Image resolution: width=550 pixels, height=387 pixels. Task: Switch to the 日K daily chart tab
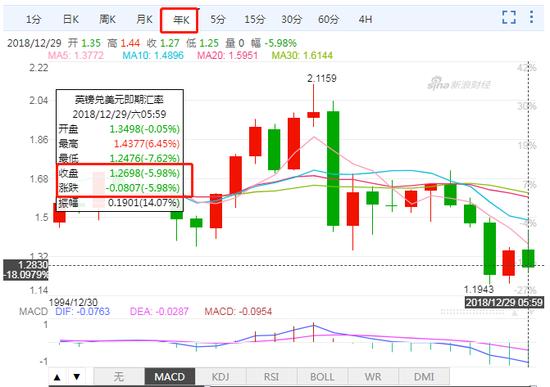point(71,19)
